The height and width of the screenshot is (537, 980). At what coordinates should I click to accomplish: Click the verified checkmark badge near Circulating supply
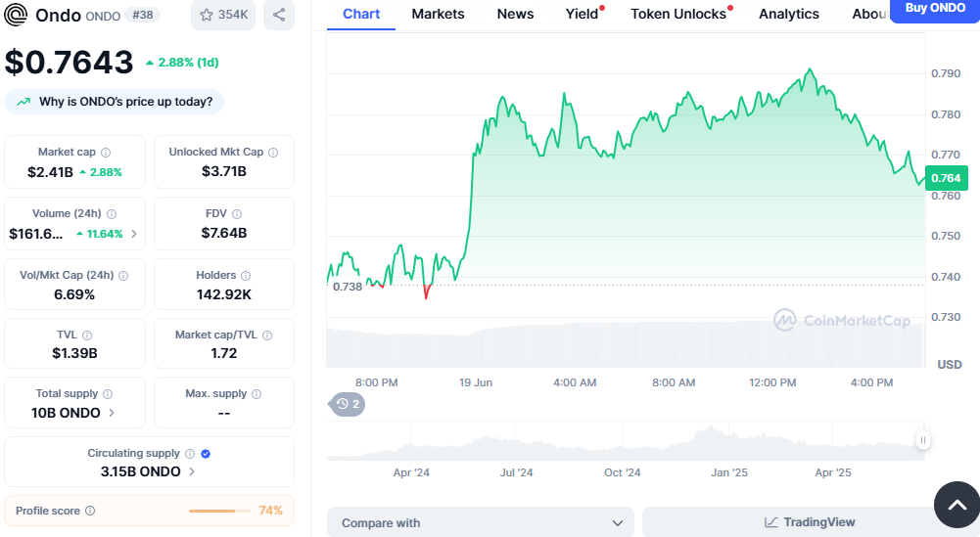pos(205,454)
